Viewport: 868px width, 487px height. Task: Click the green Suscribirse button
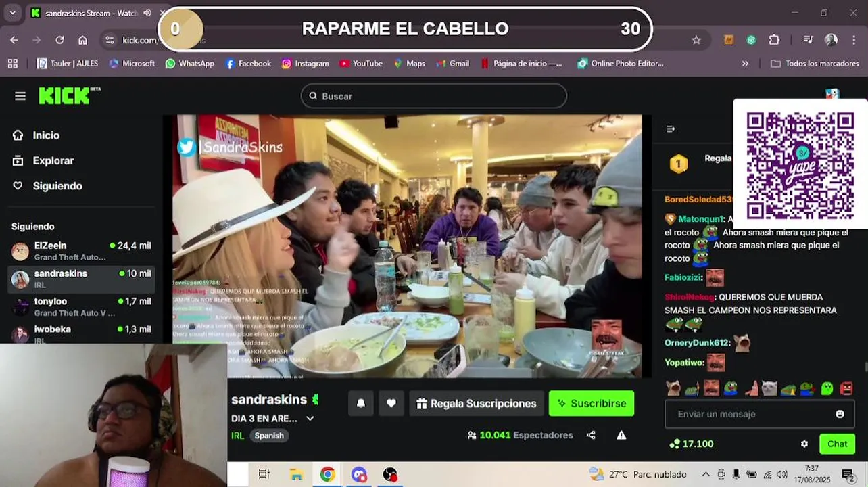pos(592,403)
